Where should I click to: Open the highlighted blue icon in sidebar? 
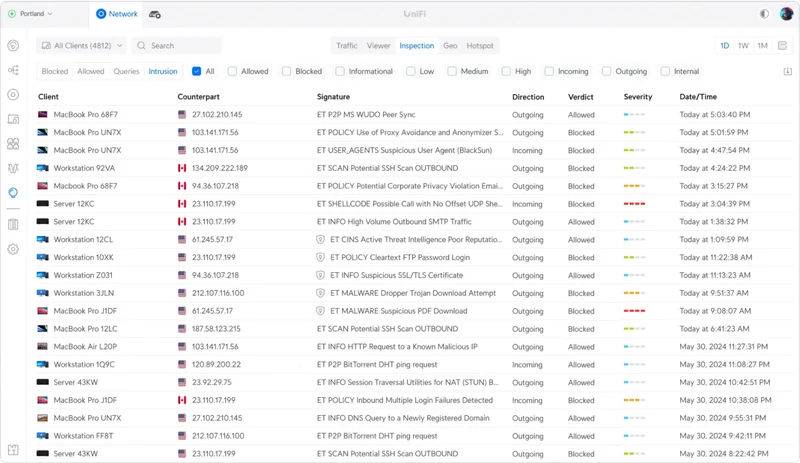click(x=13, y=192)
